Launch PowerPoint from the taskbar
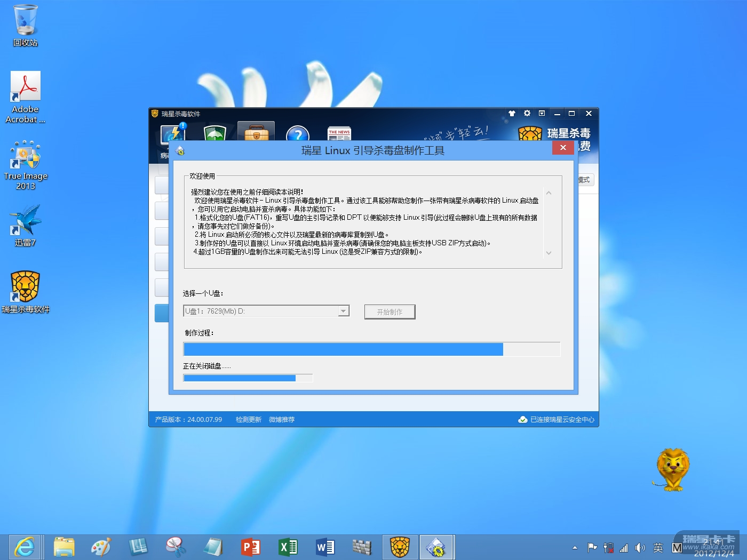The height and width of the screenshot is (560, 747). (250, 547)
